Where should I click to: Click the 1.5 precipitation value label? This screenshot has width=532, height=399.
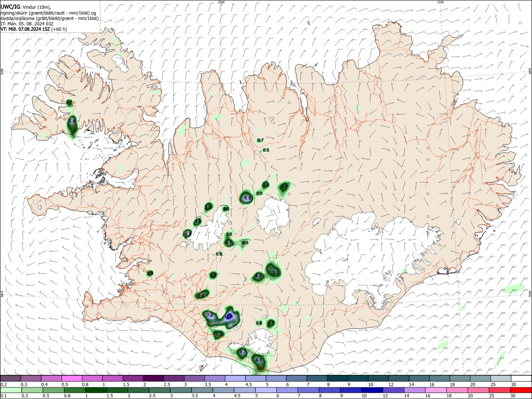226,209
